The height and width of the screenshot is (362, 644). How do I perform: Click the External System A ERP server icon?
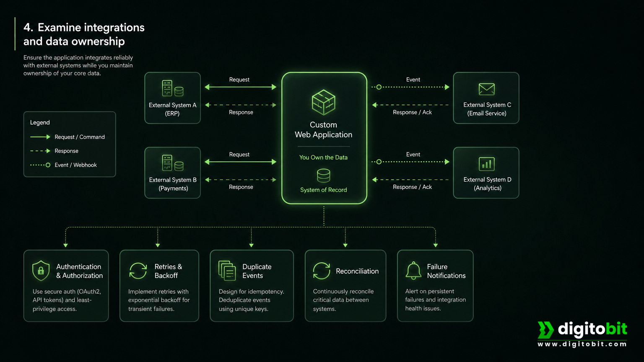point(173,88)
